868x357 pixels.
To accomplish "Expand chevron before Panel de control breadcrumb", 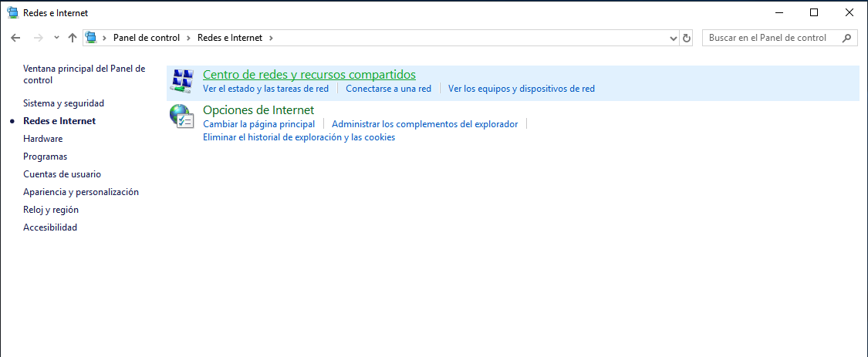I will 105,39.
